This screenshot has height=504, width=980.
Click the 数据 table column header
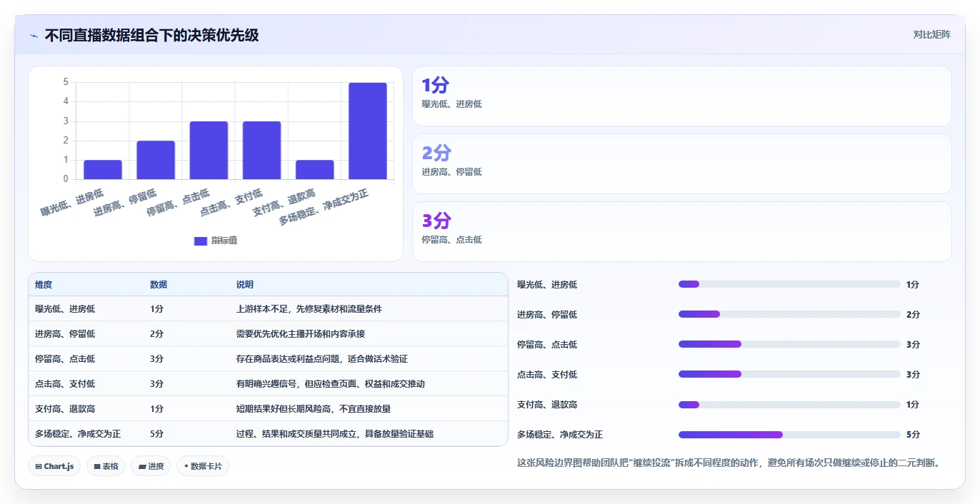coord(159,285)
